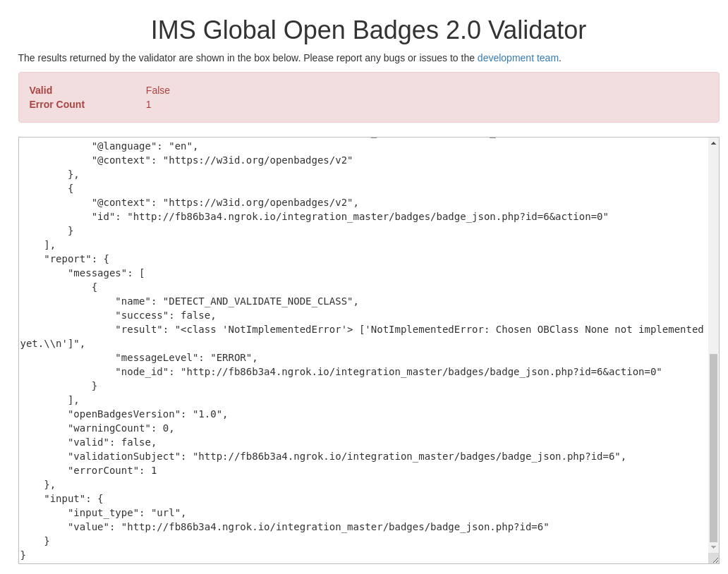The height and width of the screenshot is (574, 728).
Task: Click the '"id"' badge_json URL with action=0
Action: click(350, 216)
